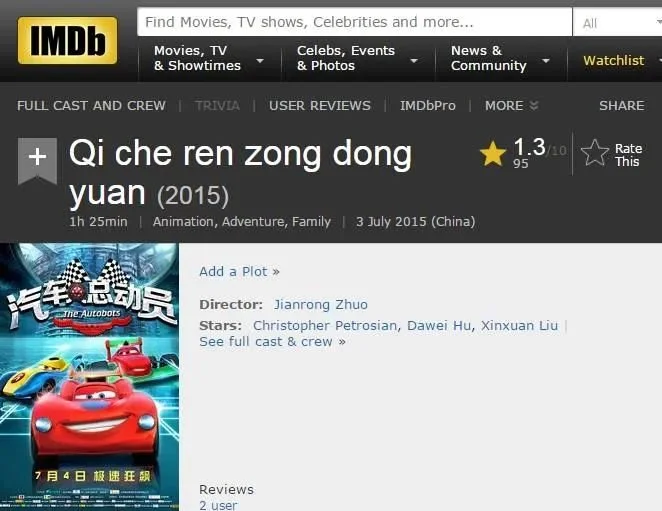The height and width of the screenshot is (511, 662).
Task: Open the Watchlist menu
Action: 613,60
